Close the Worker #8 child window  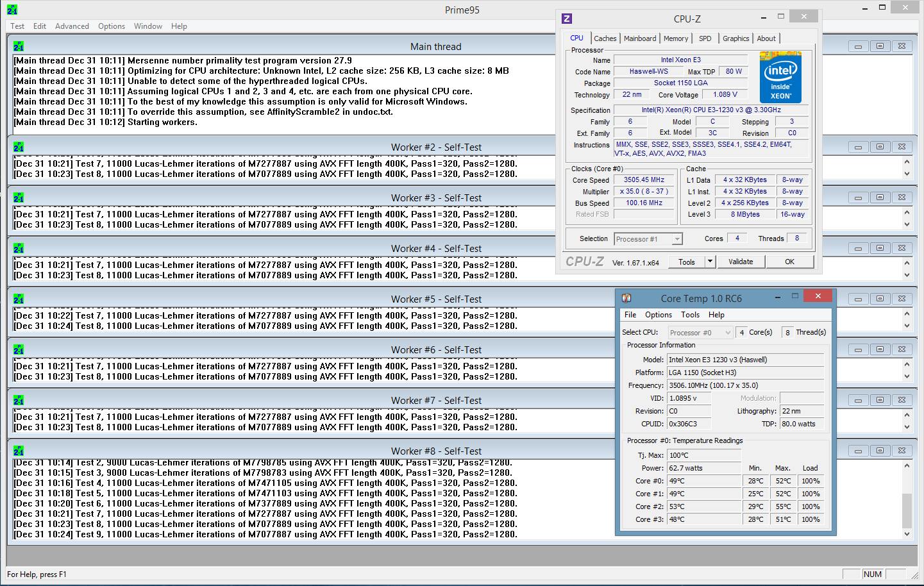pyautogui.click(x=902, y=451)
